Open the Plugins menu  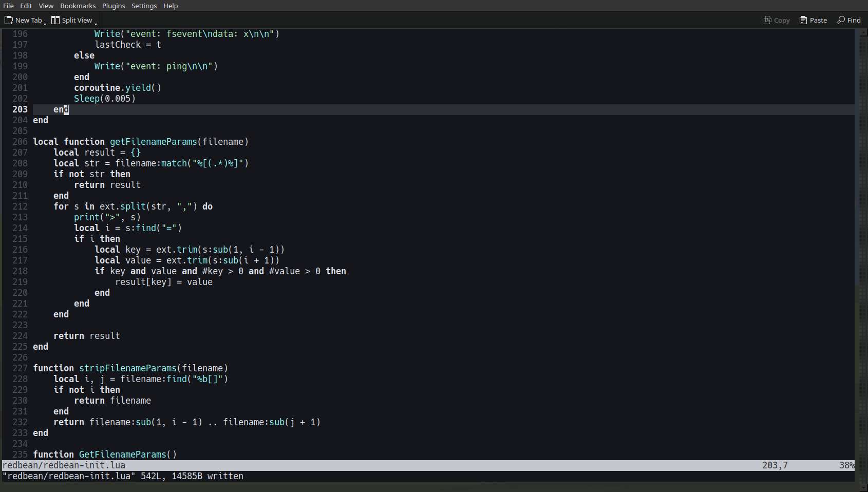point(114,6)
